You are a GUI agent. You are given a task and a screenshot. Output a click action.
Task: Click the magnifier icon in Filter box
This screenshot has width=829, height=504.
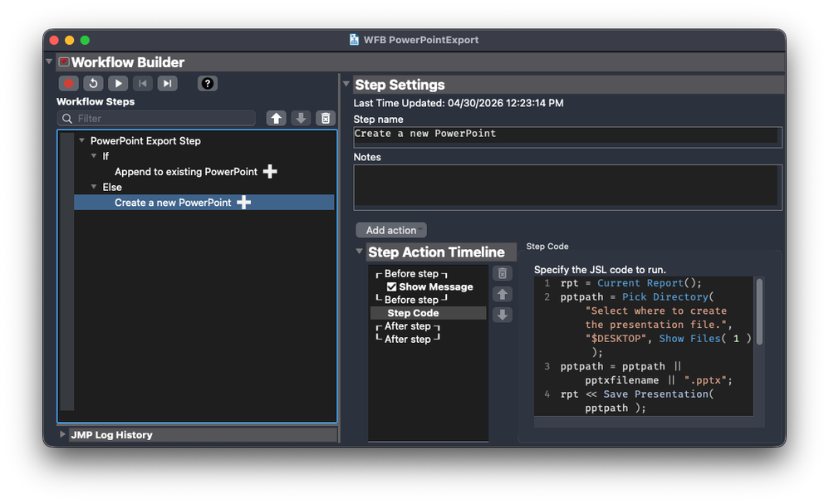67,119
